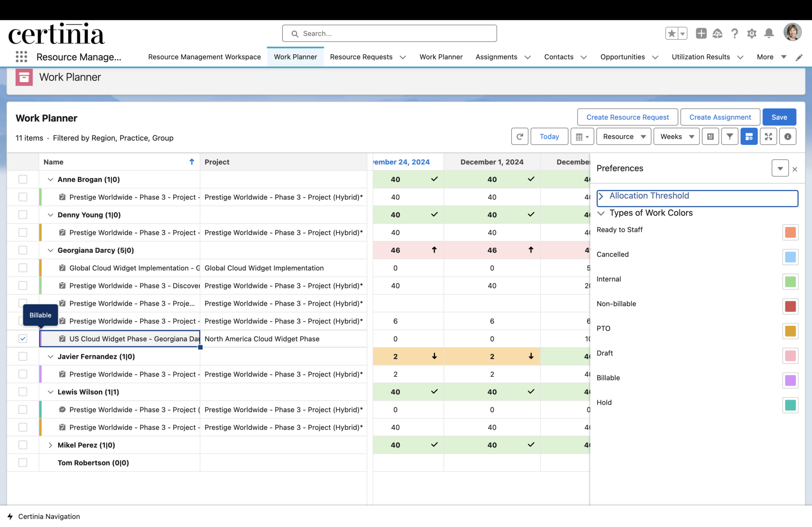
Task: Open the Setup gear icon
Action: click(751, 33)
